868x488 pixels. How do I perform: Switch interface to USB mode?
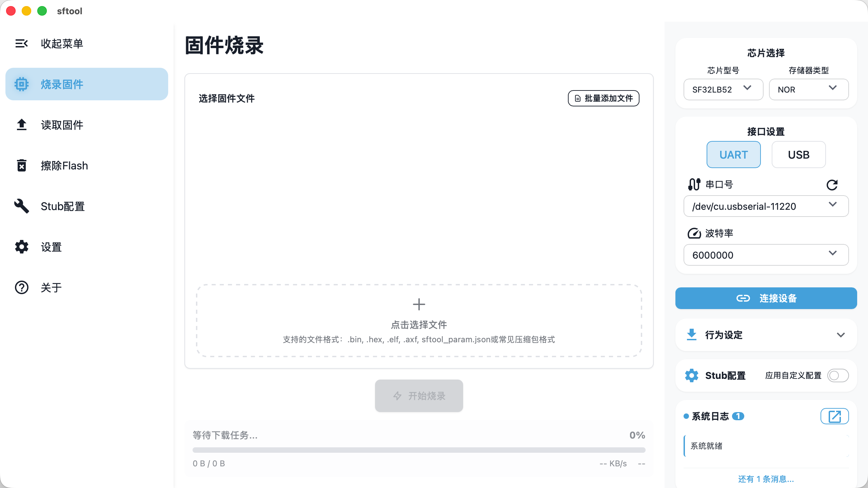pos(798,155)
